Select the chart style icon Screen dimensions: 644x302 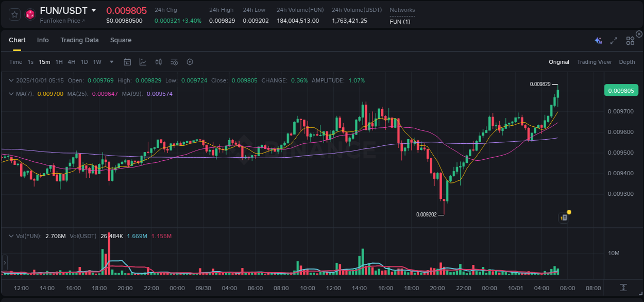click(143, 62)
